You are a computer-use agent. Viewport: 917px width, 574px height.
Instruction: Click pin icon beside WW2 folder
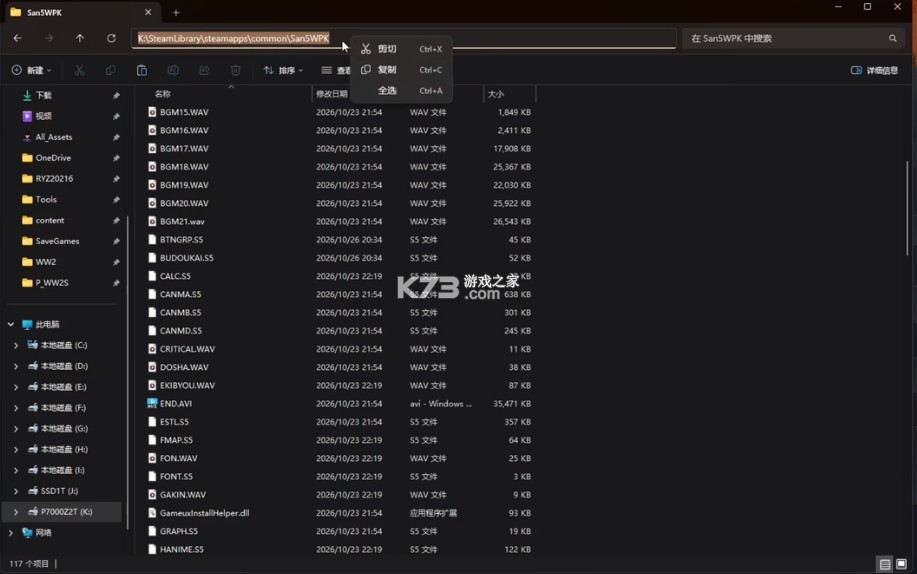116,262
